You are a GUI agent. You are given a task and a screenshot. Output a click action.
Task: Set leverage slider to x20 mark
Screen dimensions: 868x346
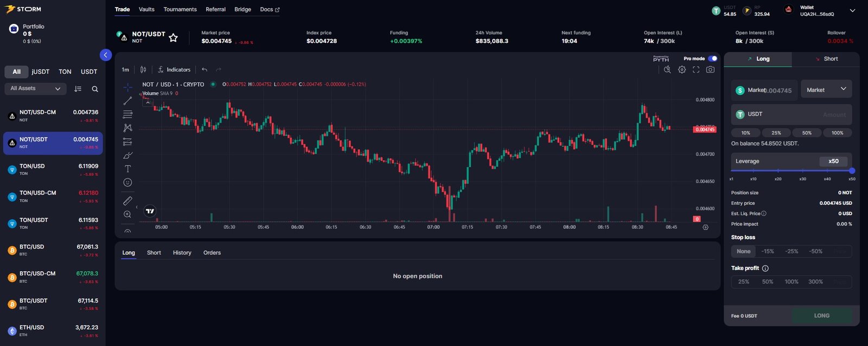click(x=778, y=171)
